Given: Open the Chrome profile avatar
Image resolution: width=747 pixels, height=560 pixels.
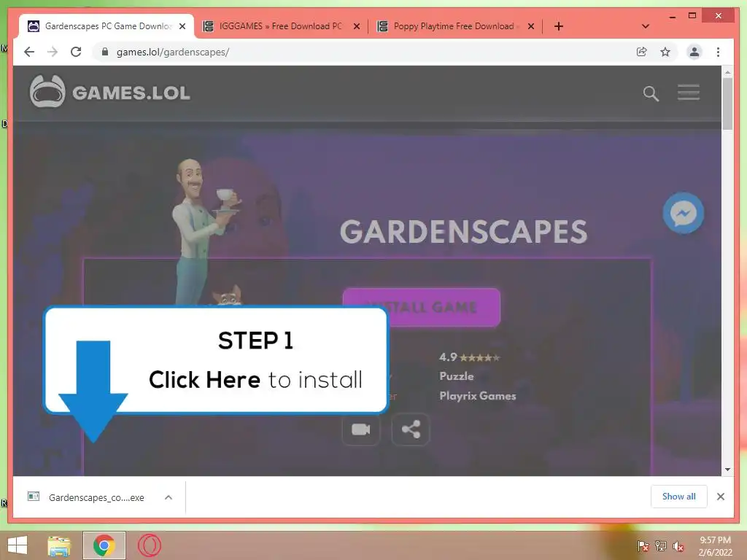Looking at the screenshot, I should tap(694, 52).
